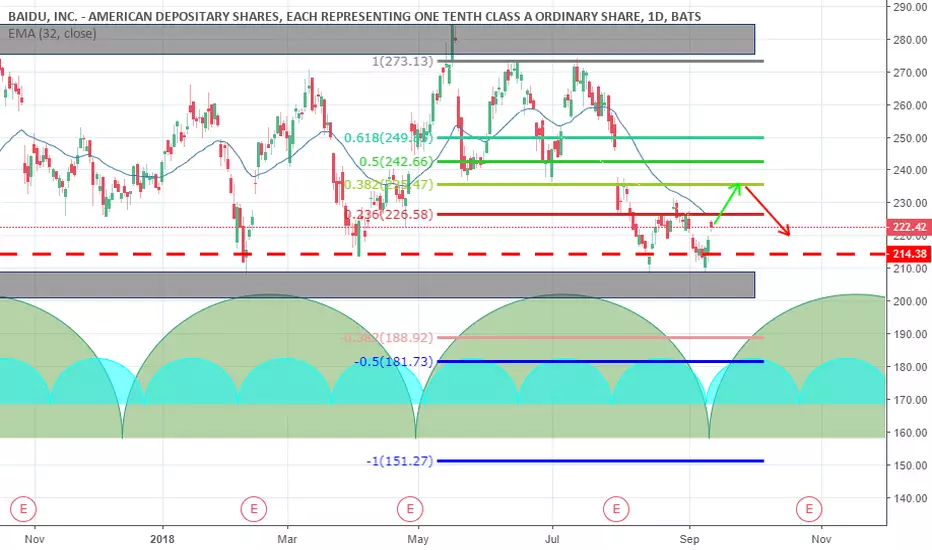Image resolution: width=932 pixels, height=550 pixels.
Task: Click the earnings E marker between Jul and Sep
Action: point(616,509)
